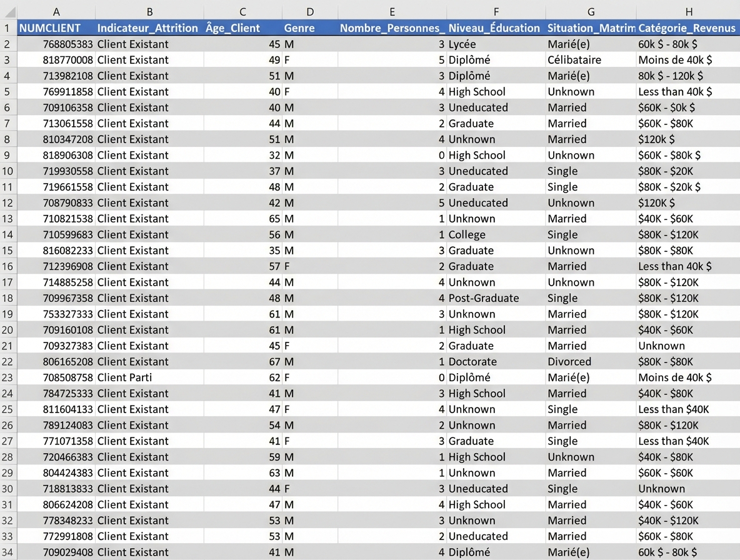Click the Lycée cell in row 2
The height and width of the screenshot is (560, 740).
(x=462, y=44)
